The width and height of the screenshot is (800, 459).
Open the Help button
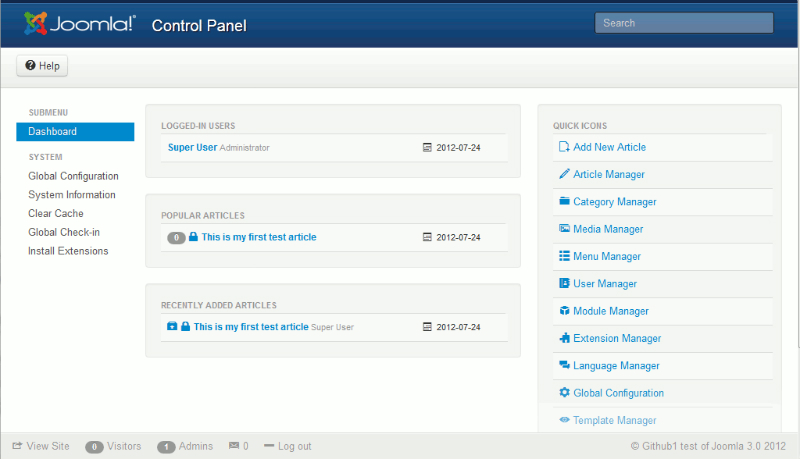click(43, 66)
